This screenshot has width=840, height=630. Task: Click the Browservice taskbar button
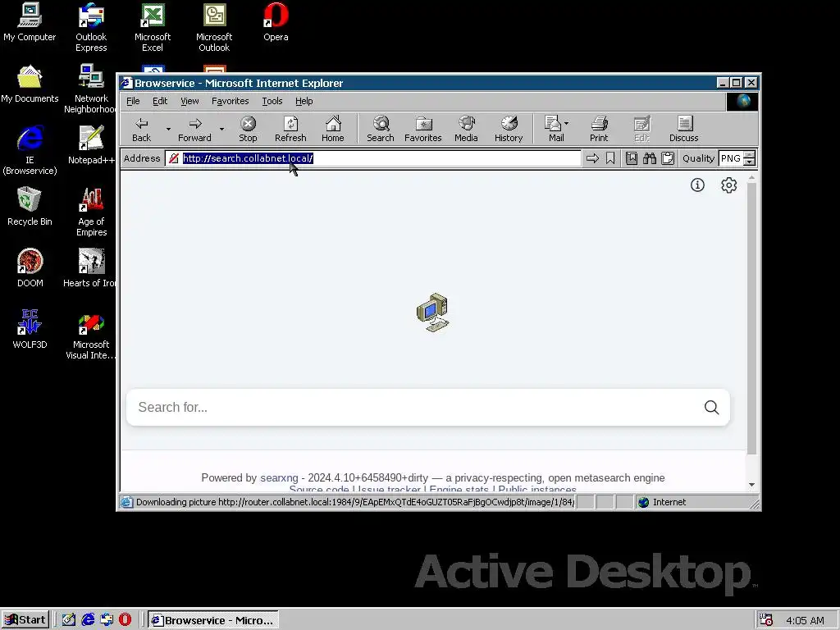213,620
